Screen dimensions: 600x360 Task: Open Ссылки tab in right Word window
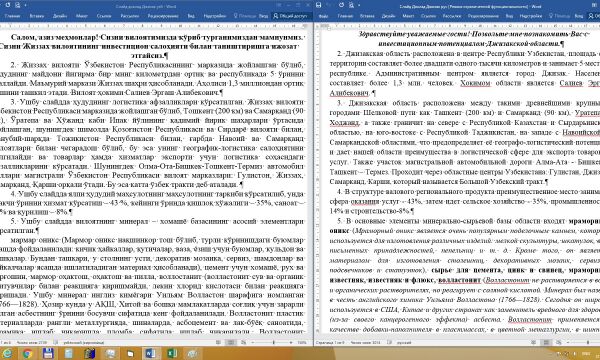(428, 16)
